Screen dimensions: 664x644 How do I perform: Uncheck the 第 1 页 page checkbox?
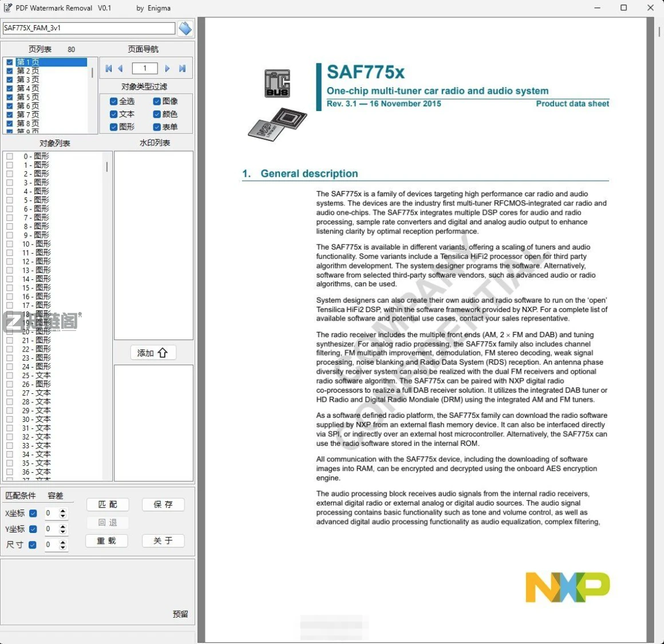(10, 62)
